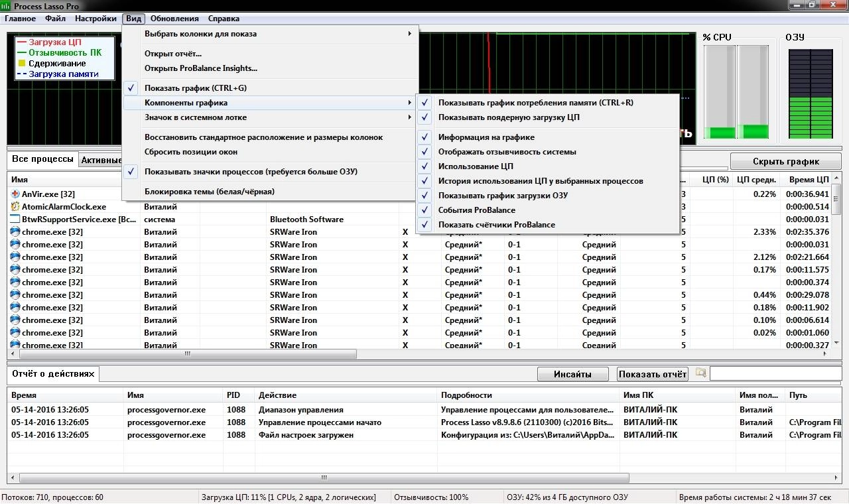849x504 pixels.
Task: Click chrome.exe icon with CPU time 0:02:21.664
Action: (15, 257)
